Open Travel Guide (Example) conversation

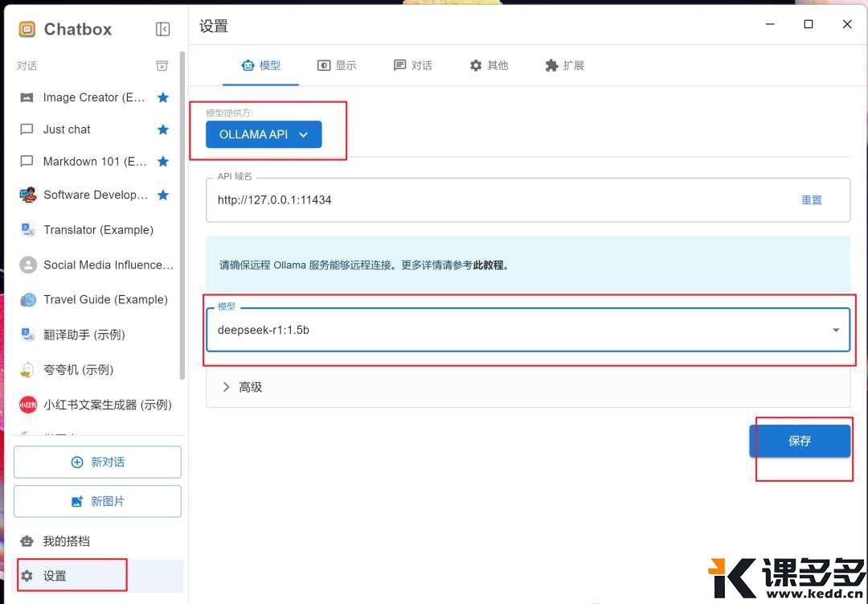click(96, 300)
